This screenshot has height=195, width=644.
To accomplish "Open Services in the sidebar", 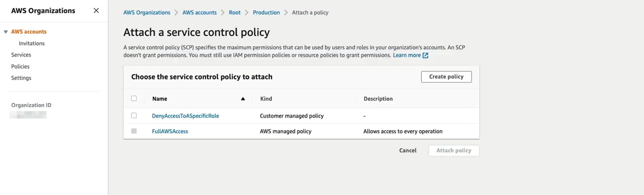I will pos(21,55).
